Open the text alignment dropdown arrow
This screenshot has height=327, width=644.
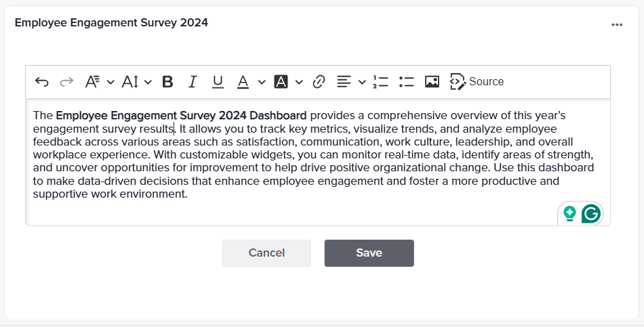362,82
